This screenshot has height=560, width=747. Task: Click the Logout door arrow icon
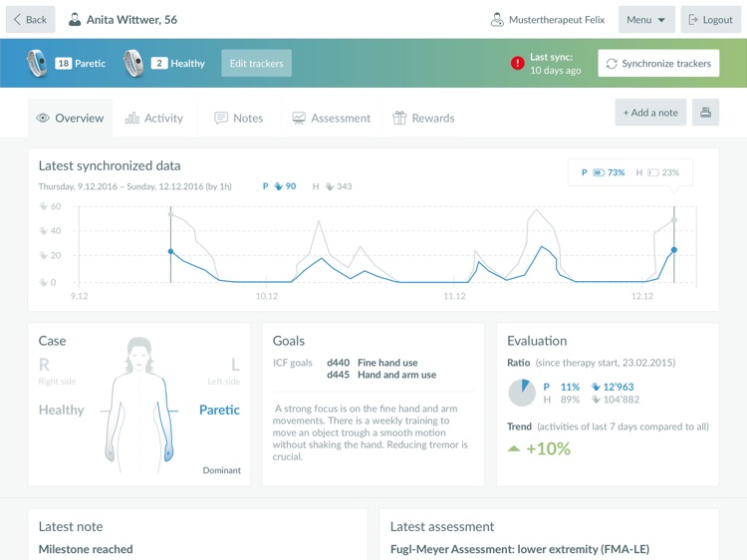tap(693, 20)
